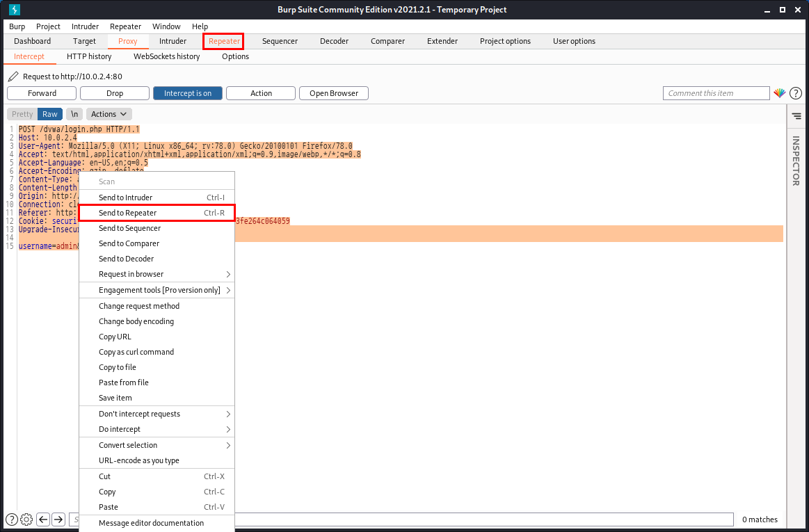This screenshot has width=809, height=532.
Task: Expand Request in browser submenu
Action: tap(157, 274)
